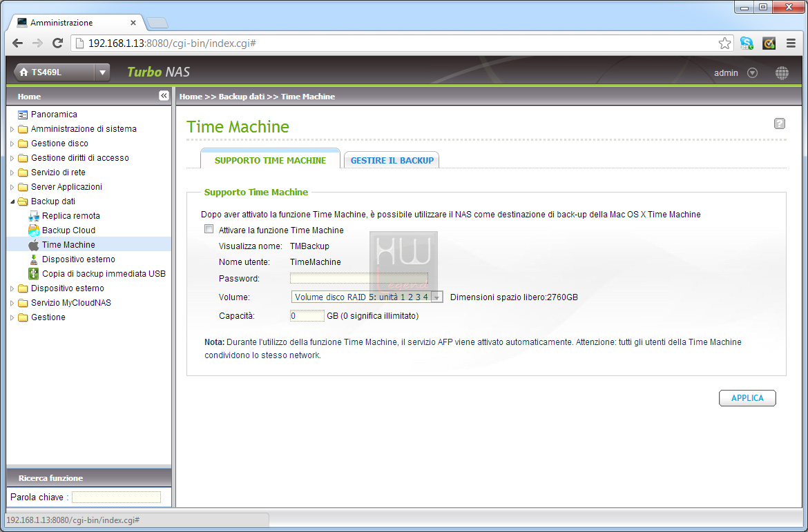This screenshot has width=808, height=532.
Task: Switch to the GESTIRE IL BACKUP tab
Action: 392,160
